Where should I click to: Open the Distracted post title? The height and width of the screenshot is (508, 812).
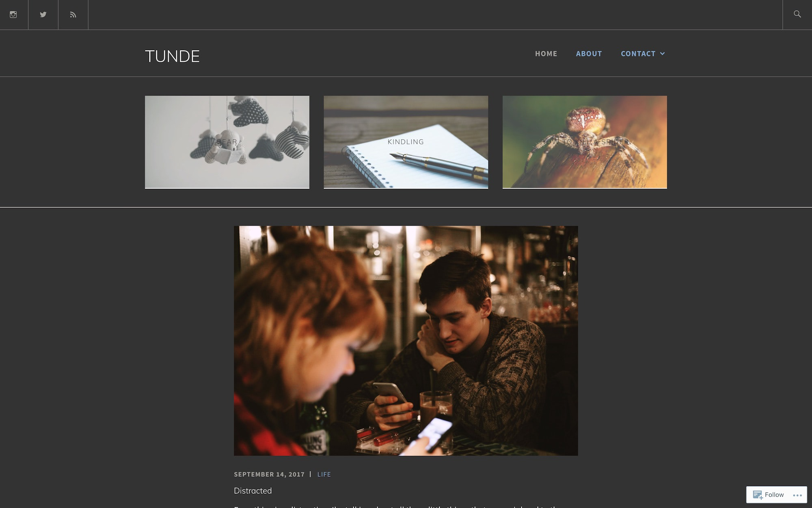253,491
